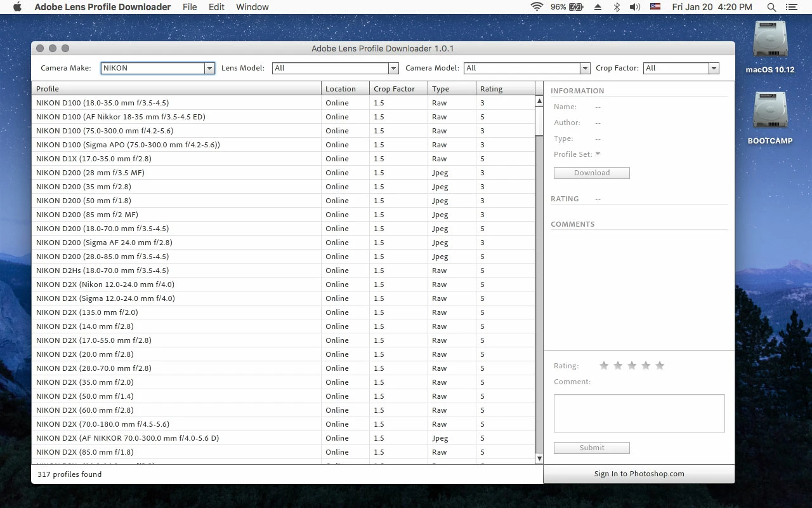Image resolution: width=812 pixels, height=508 pixels.
Task: Click the battery status icon
Action: click(576, 7)
